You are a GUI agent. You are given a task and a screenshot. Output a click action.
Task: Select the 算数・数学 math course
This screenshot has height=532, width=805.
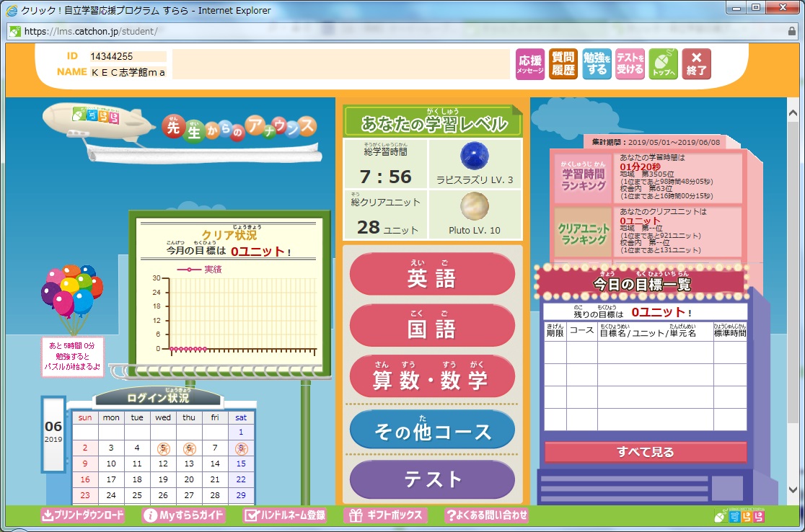(432, 377)
